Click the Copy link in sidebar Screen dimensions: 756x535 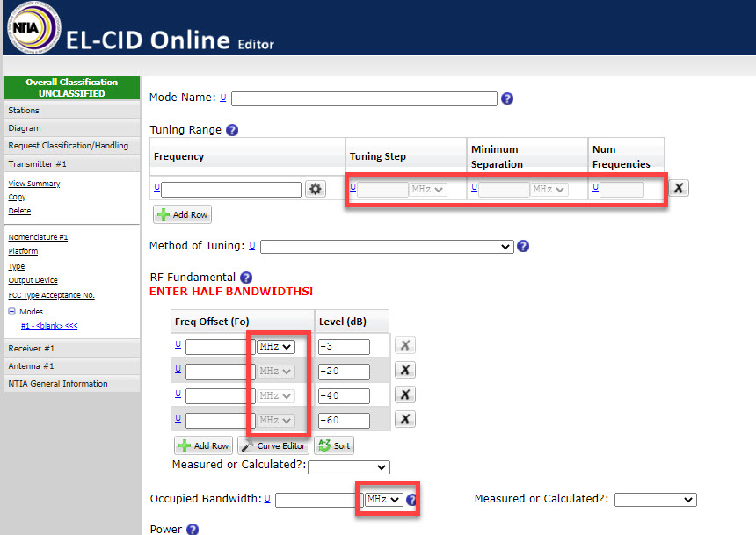click(x=17, y=197)
